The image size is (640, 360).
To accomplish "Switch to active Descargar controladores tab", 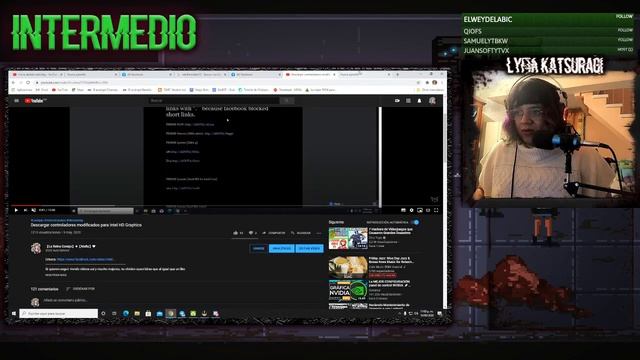I will coord(310,75).
